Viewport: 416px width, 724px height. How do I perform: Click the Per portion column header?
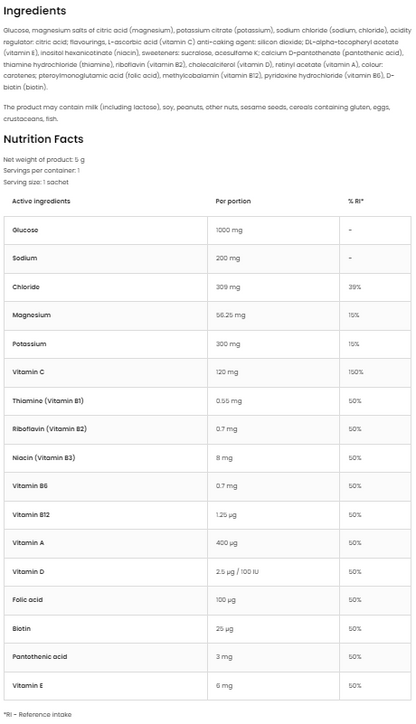point(233,201)
